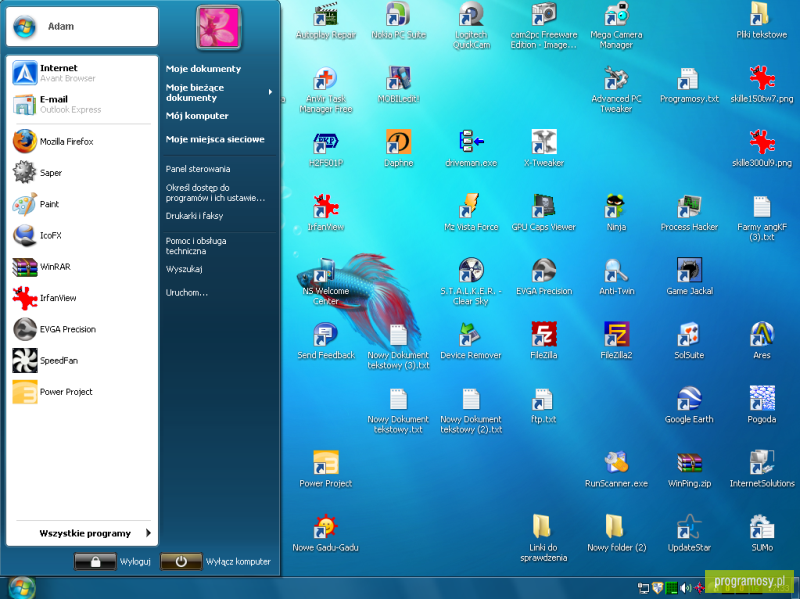800x599 pixels.
Task: Open SpeedFan from the Start menu
Action: (82, 360)
